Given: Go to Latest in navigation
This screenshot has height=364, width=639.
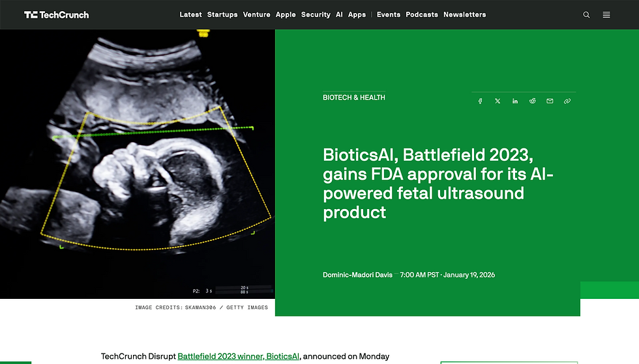Looking at the screenshot, I should pos(190,15).
